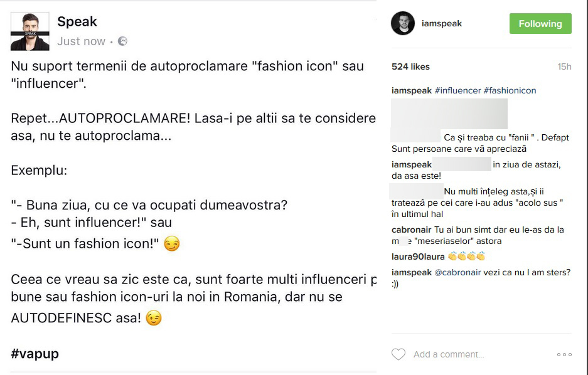This screenshot has height=375, width=588.
Task: Open the post via the 15h timestamp
Action: [565, 66]
